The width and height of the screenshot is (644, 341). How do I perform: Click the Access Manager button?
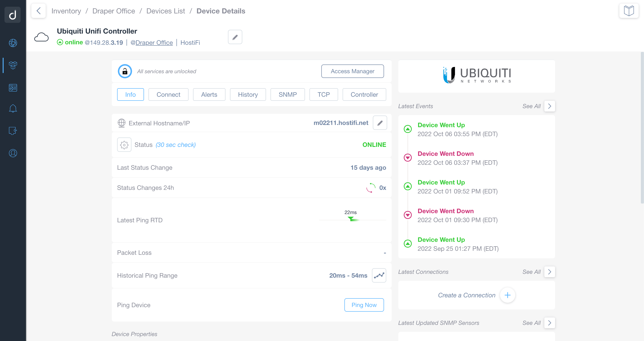[353, 71]
